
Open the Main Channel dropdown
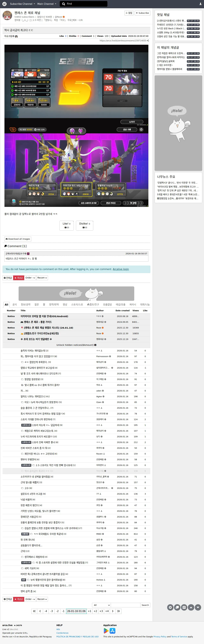click(47, 4)
